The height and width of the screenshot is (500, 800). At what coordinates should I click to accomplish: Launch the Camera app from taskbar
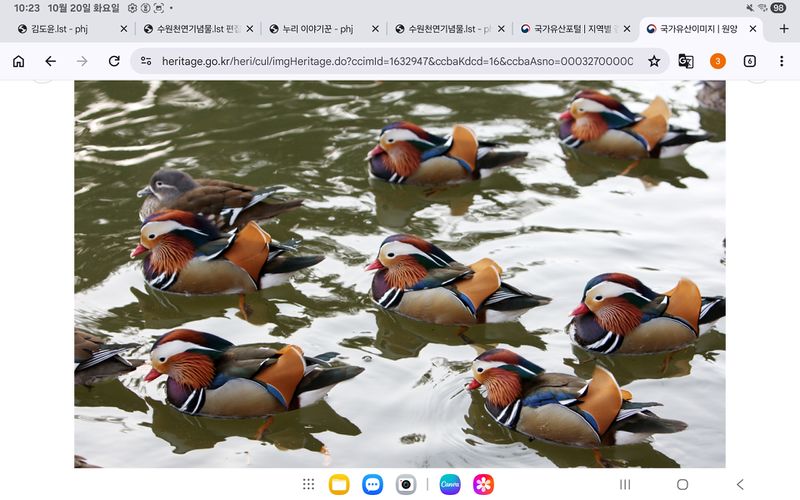pos(406,484)
